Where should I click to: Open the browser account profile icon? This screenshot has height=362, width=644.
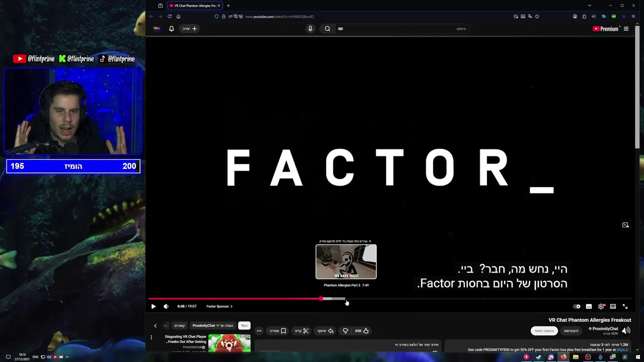(575, 17)
